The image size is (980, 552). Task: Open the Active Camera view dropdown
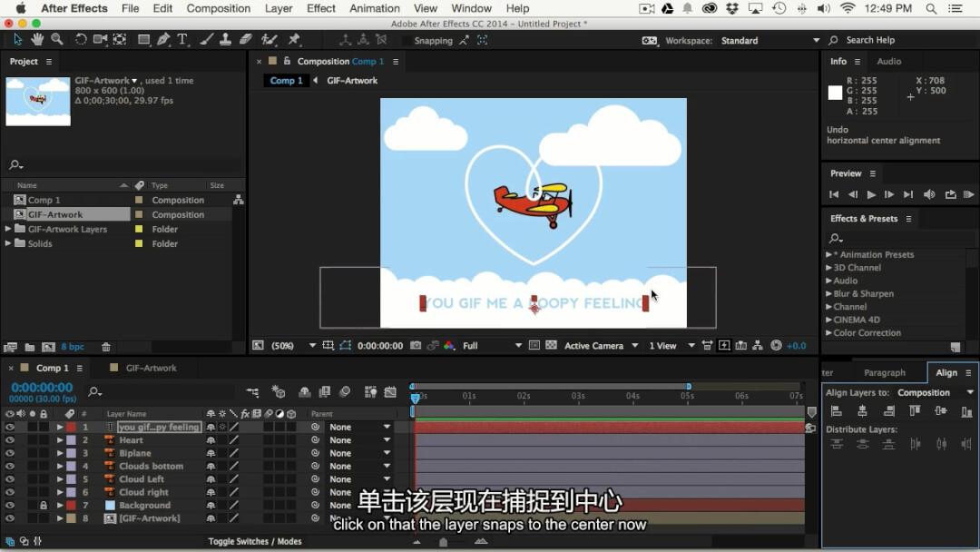point(602,346)
